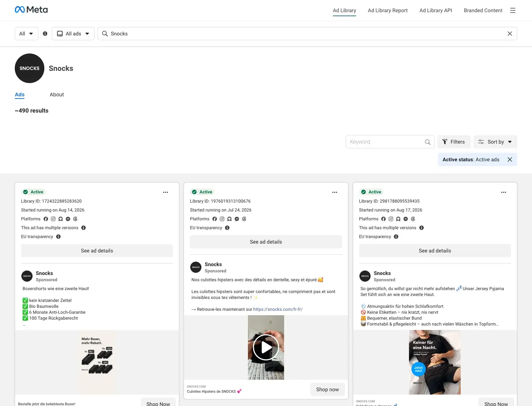This screenshot has height=406, width=532.
Task: Click the keyword search magnifier icon
Action: tap(428, 142)
